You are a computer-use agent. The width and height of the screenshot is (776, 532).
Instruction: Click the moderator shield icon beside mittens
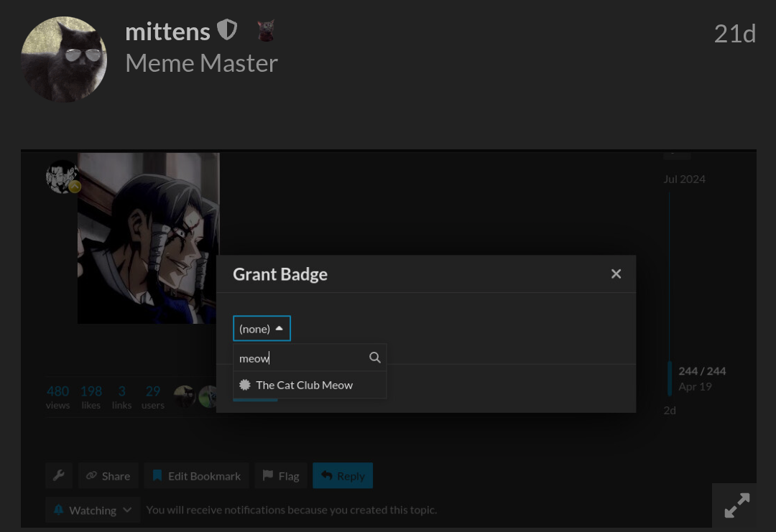227,30
